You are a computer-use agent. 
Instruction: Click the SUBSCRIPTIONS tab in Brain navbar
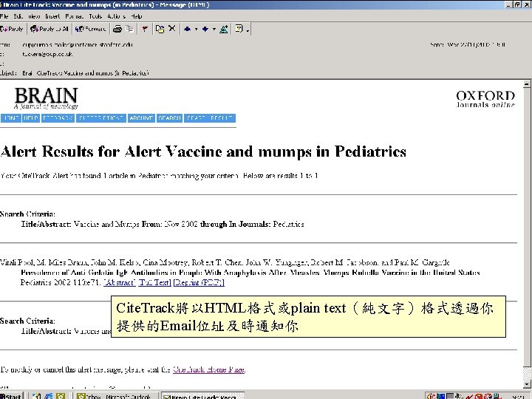(x=101, y=118)
